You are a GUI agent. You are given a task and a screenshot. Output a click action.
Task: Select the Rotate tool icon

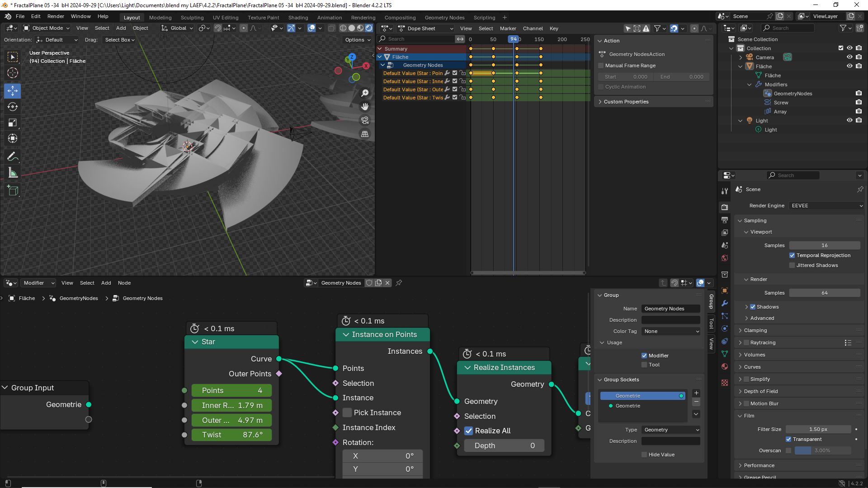point(13,107)
